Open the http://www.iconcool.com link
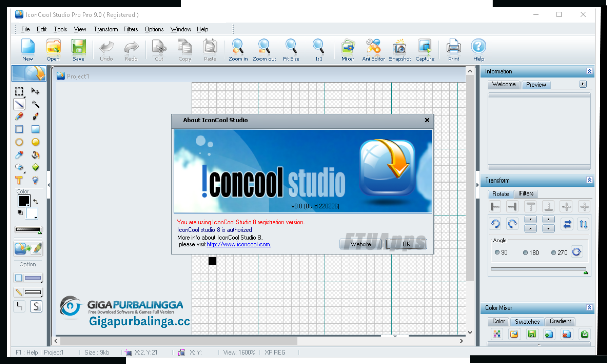 click(239, 244)
